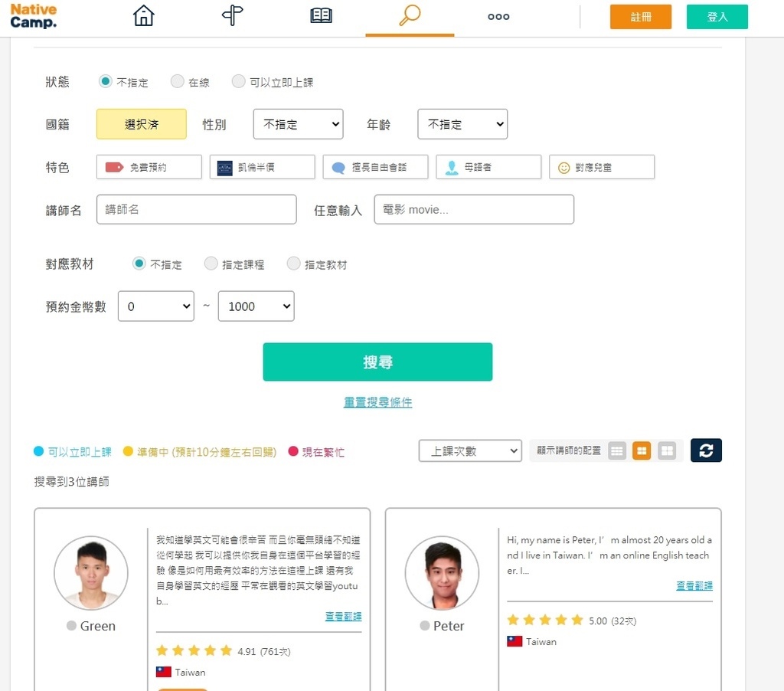The height and width of the screenshot is (691, 784).
Task: Click the Native Camp logo
Action: [x=34, y=16]
